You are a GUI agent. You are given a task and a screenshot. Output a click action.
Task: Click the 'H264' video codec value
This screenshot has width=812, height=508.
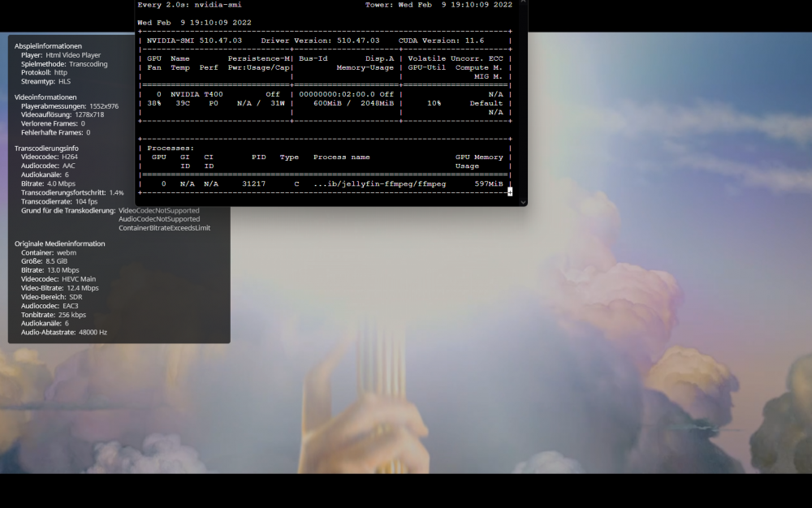click(x=69, y=157)
